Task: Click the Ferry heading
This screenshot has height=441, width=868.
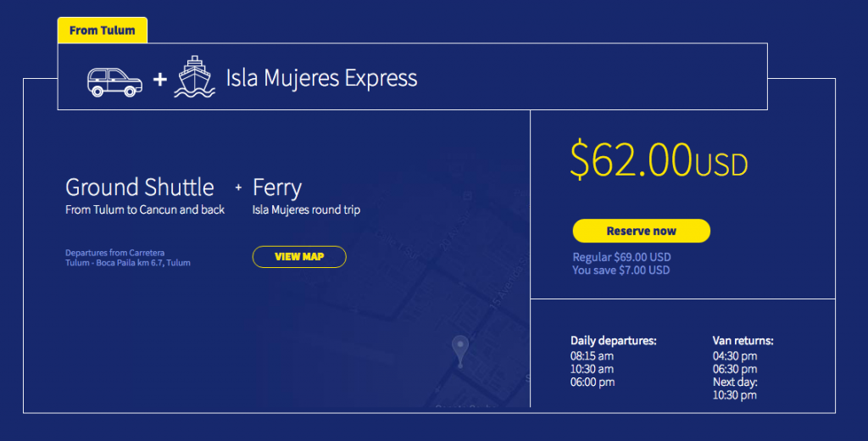Action: click(276, 187)
